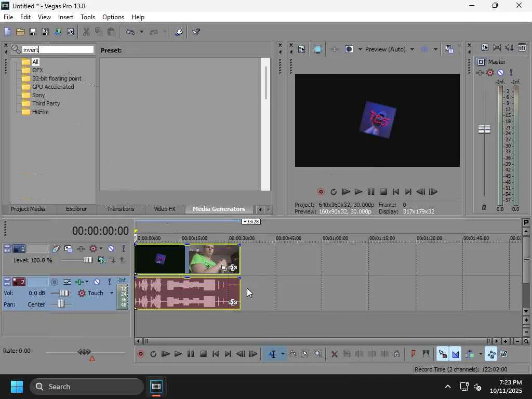Viewport: 532px width, 399px height.
Task: Switch to the Project Media tab
Action: tap(28, 209)
